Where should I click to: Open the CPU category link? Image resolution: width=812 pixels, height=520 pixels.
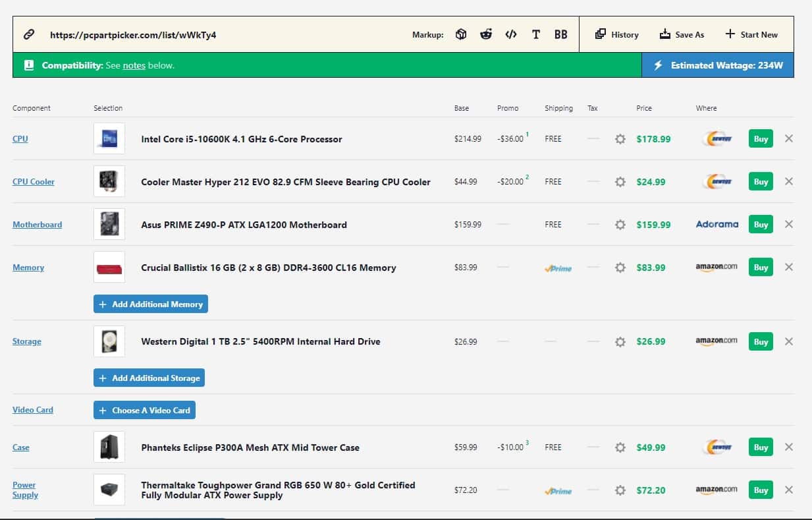point(20,139)
